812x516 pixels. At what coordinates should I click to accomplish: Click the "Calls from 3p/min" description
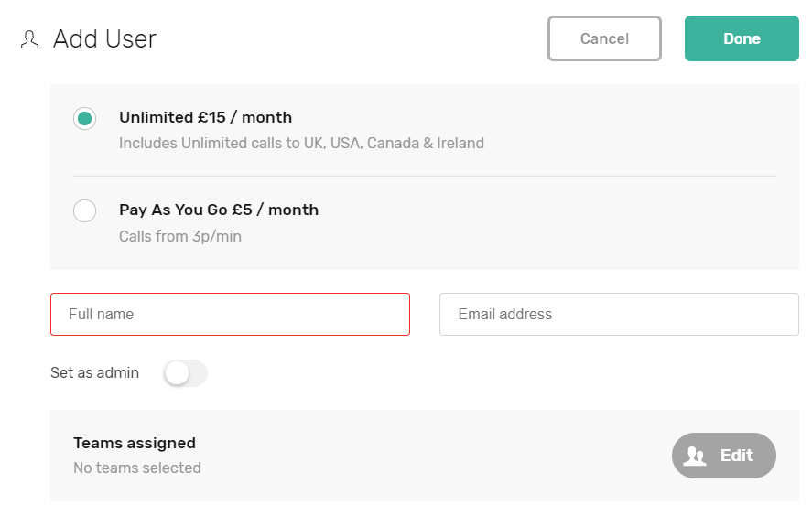[180, 236]
